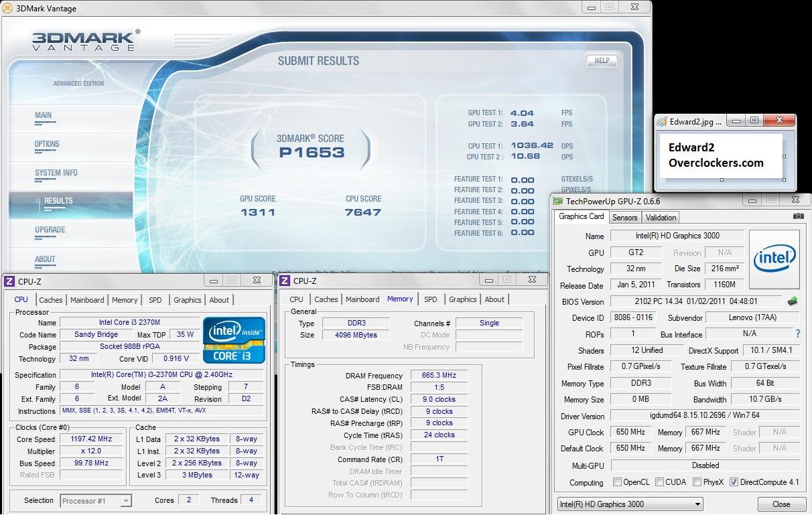Click the Channels # value Single
812x515 pixels.
[489, 323]
